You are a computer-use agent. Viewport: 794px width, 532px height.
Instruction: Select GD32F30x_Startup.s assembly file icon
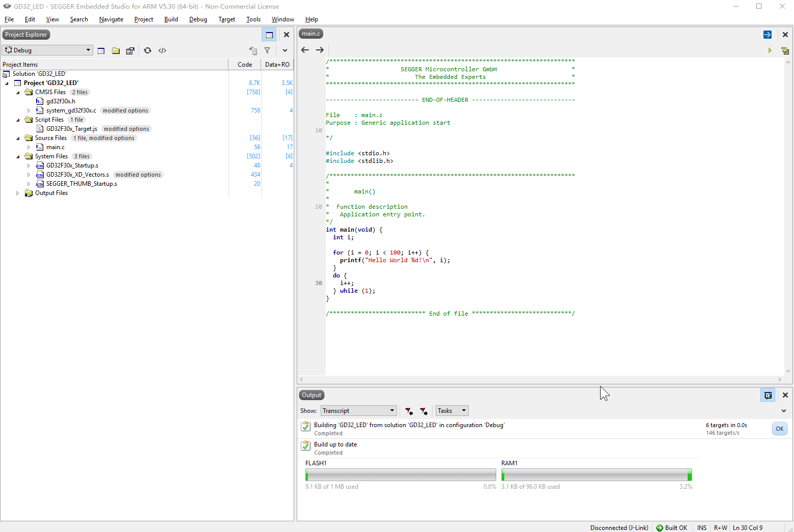40,165
